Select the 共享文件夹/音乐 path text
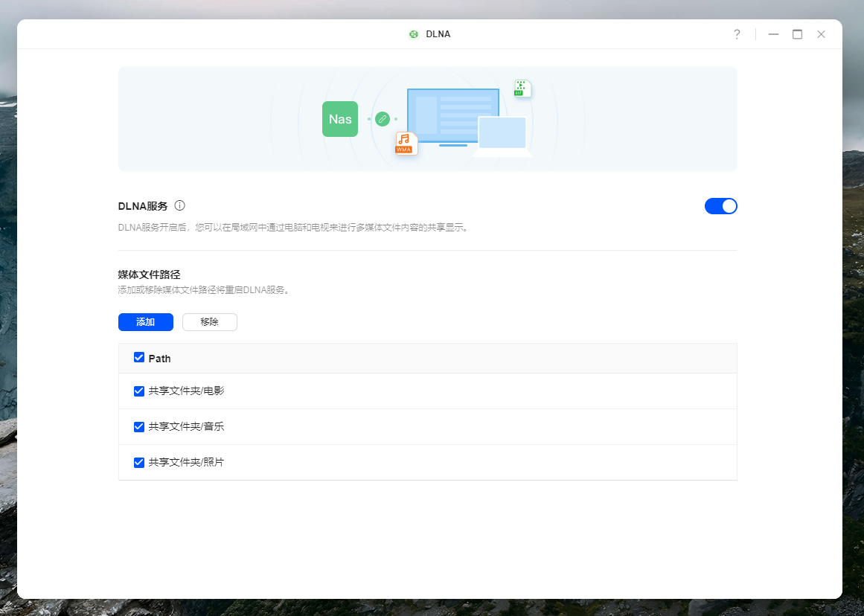 pyautogui.click(x=186, y=427)
